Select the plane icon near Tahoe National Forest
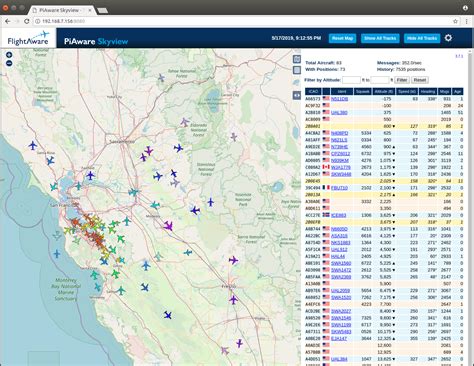Viewport: 474px width, 366px height. click(x=161, y=78)
